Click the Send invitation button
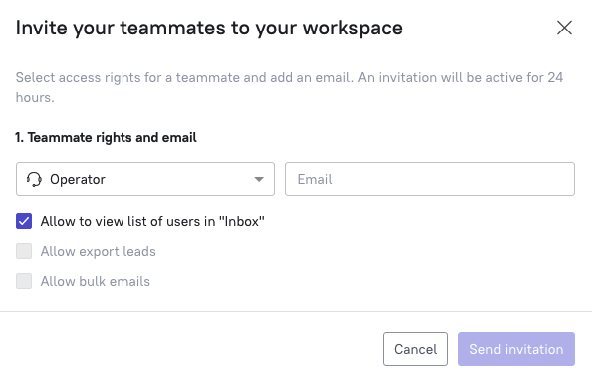This screenshot has height=385, width=592. [516, 349]
